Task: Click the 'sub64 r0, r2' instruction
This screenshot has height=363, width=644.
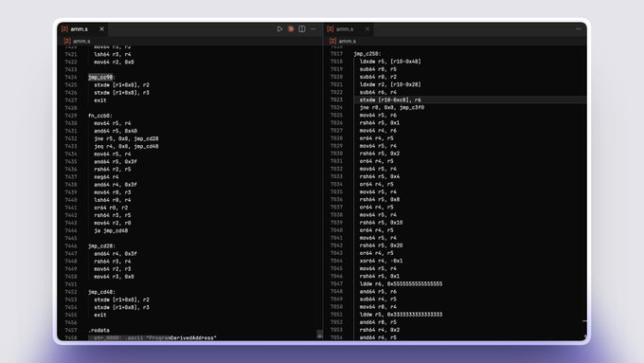Action: [x=378, y=77]
